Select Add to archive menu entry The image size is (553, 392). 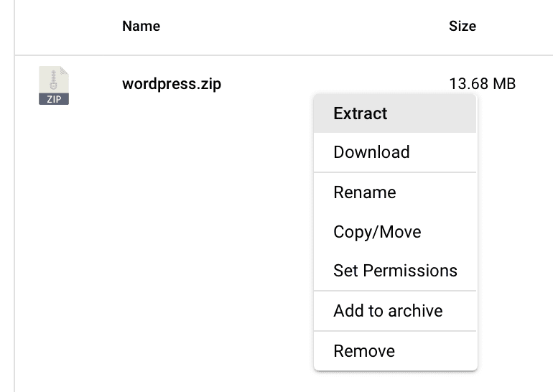click(x=395, y=311)
